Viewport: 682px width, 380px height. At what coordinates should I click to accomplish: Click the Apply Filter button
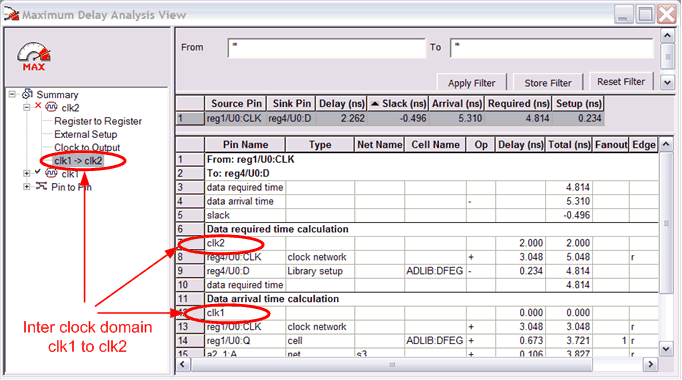471,83
